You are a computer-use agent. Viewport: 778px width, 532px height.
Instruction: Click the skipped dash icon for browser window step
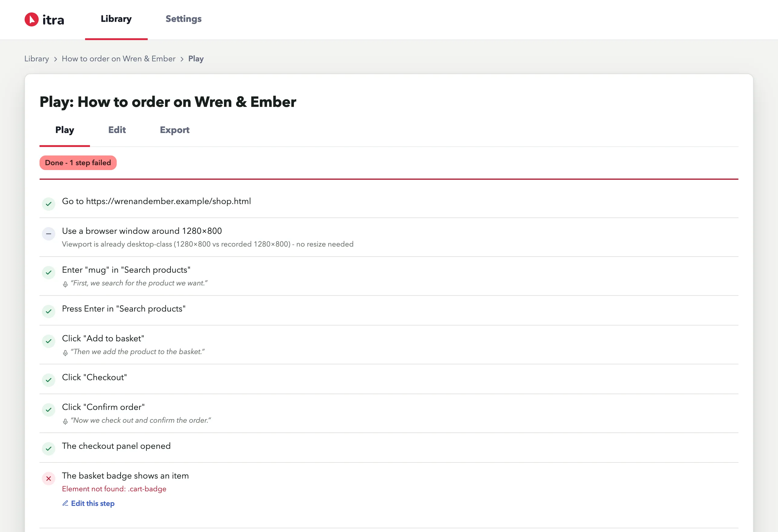(49, 234)
